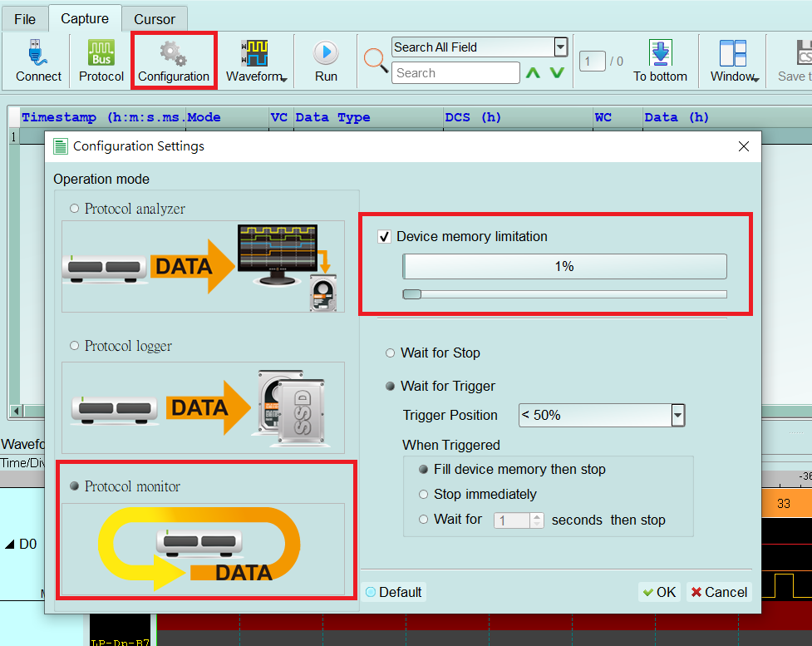
Task: Choose the Wait for Stop option
Action: point(390,353)
